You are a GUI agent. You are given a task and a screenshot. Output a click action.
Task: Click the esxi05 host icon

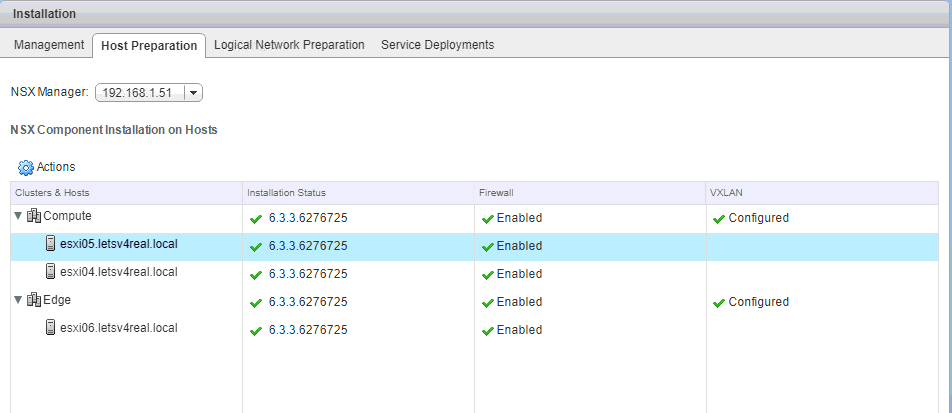(x=50, y=244)
